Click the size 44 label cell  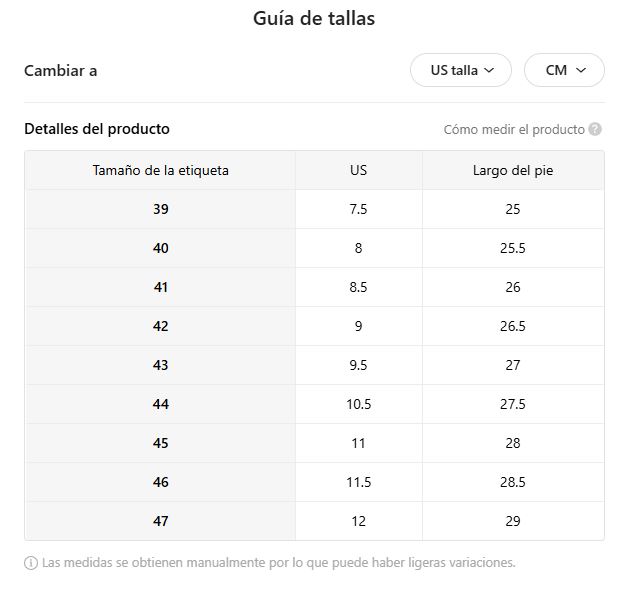coord(161,404)
